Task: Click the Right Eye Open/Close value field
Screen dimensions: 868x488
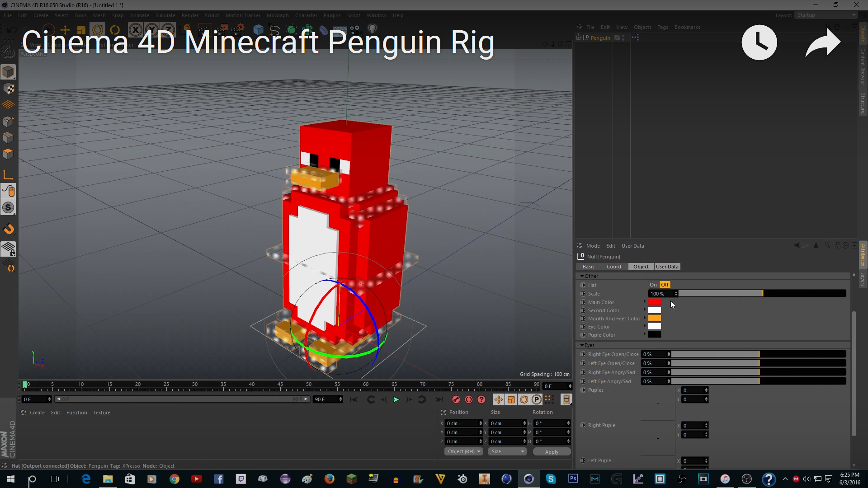Action: coord(656,354)
